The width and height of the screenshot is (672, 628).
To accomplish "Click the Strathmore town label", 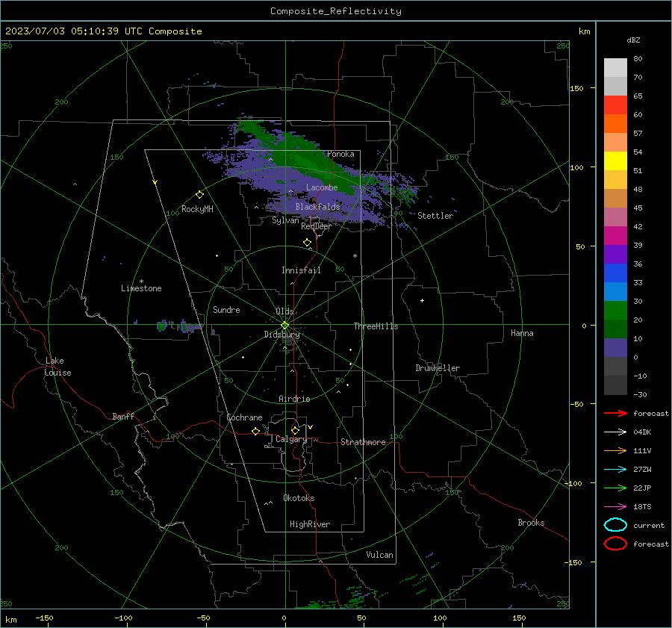I will point(363,442).
